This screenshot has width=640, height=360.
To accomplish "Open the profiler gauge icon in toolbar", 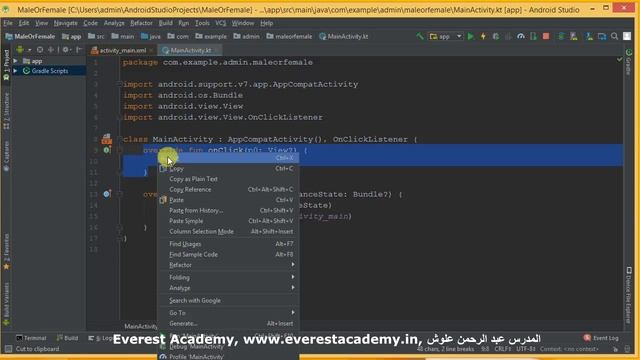I will [520, 36].
